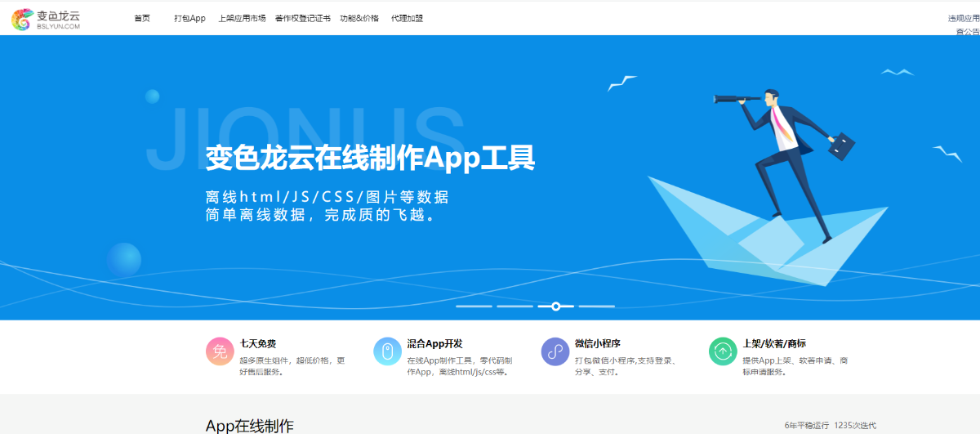Click the pink 免 free-trial icon
The height and width of the screenshot is (434, 980).
pos(220,351)
